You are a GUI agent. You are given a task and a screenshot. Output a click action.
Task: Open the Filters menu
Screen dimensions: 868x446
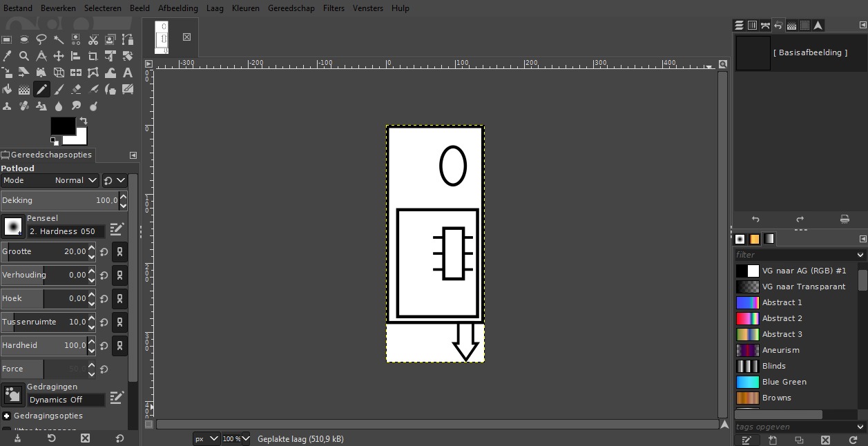click(x=334, y=8)
